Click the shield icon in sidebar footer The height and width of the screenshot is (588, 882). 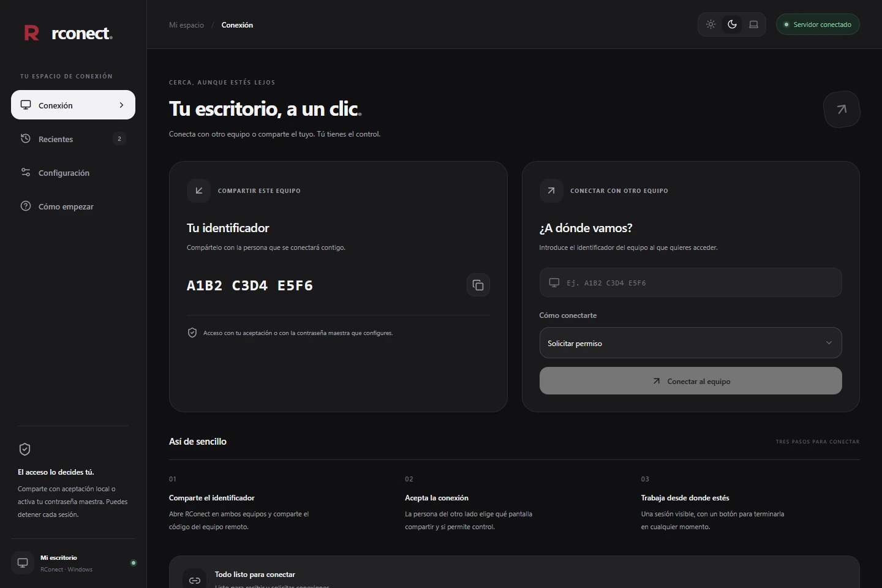[x=25, y=450]
